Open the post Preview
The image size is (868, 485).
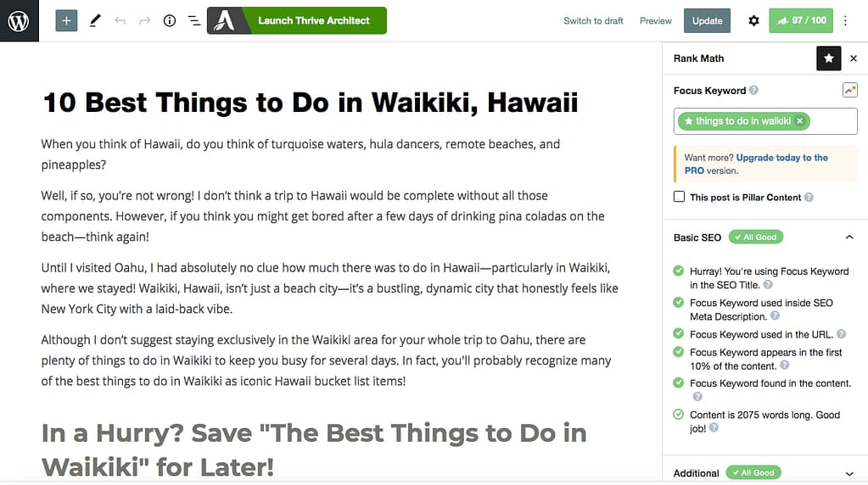[655, 20]
